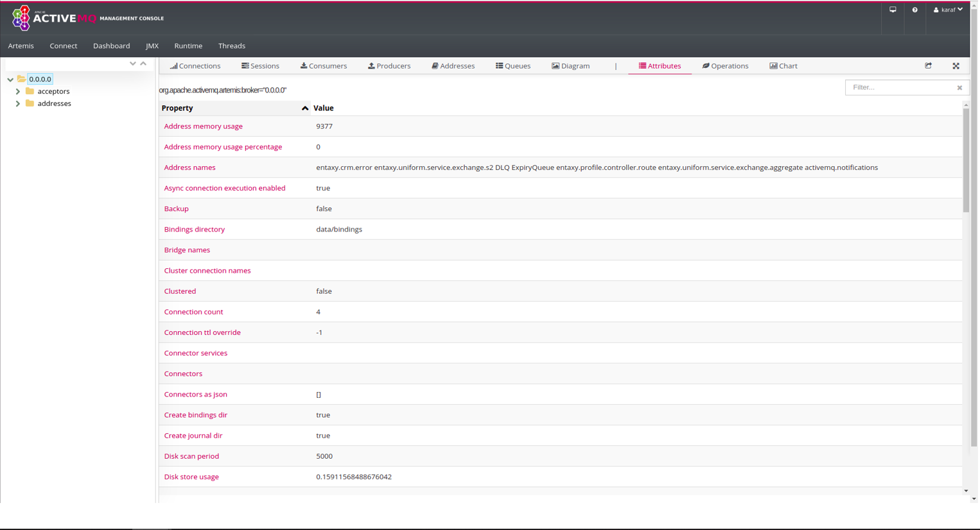The image size is (980, 530).
Task: Open the karaf user dropdown
Action: coord(948,10)
